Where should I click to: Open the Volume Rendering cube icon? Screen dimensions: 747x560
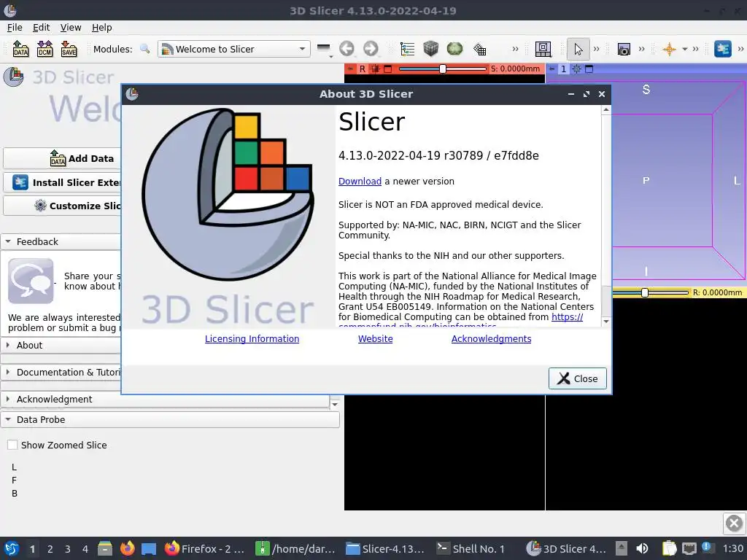(430, 49)
